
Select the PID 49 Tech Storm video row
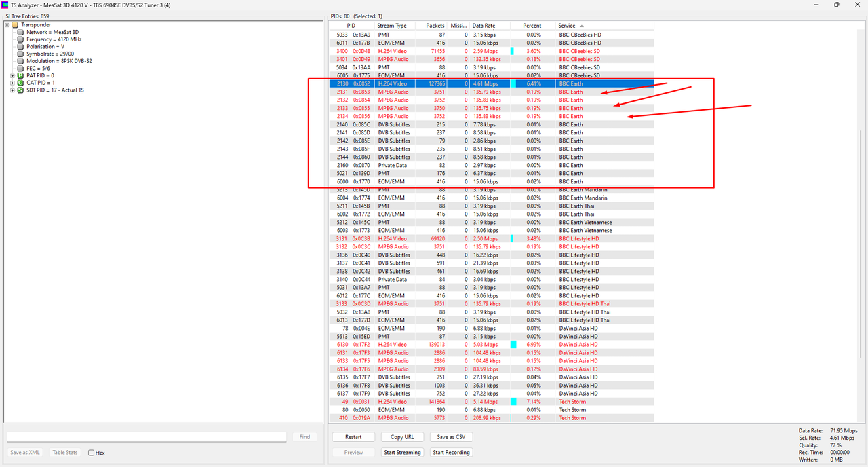pyautogui.click(x=492, y=402)
